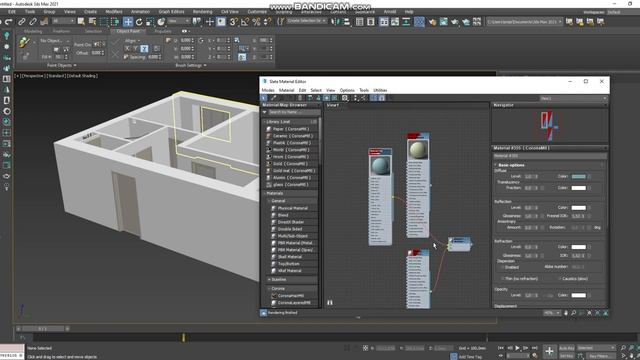Click the binoculars search icon in View1
The width and height of the screenshot is (640, 360).
[330, 302]
